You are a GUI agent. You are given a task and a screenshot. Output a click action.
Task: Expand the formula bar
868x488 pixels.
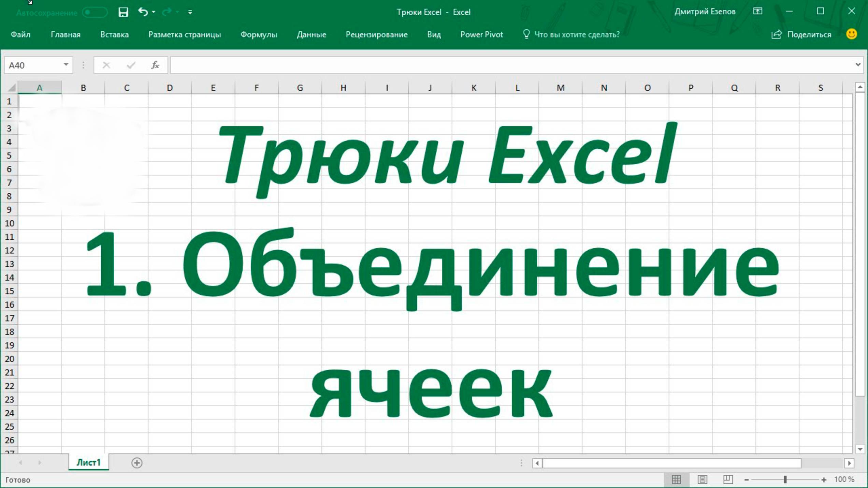point(859,65)
